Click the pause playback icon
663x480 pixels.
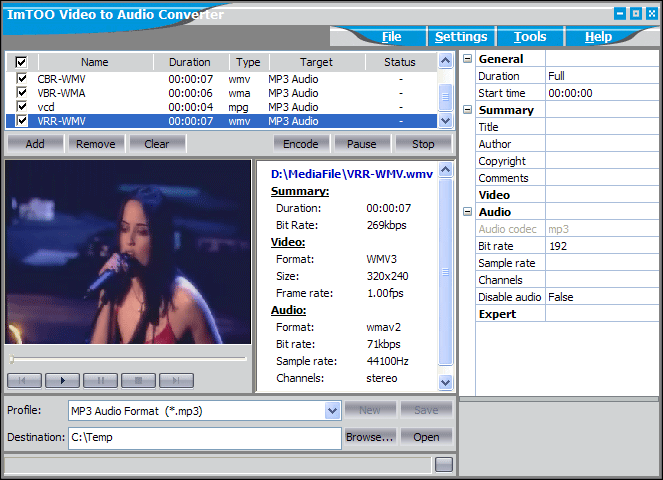tap(100, 380)
